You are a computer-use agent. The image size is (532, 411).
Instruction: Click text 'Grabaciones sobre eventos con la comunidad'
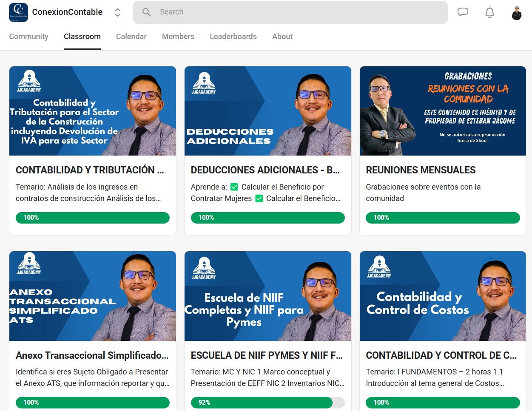click(x=423, y=193)
